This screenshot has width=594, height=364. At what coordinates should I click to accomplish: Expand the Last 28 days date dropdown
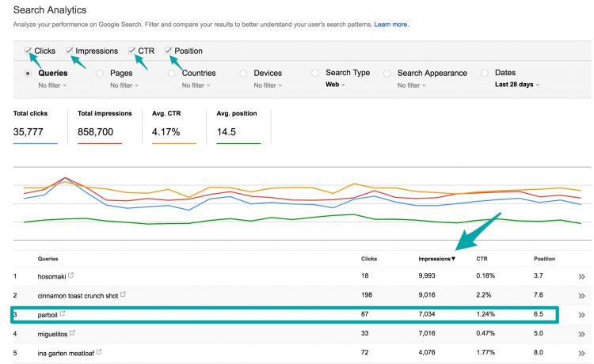tap(516, 85)
